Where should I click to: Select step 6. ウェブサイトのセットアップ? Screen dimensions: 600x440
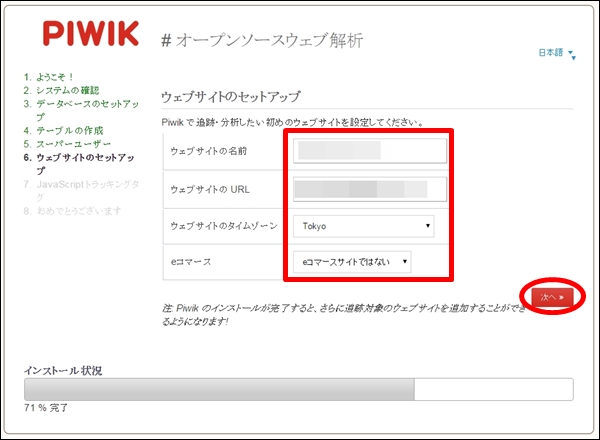coord(79,164)
